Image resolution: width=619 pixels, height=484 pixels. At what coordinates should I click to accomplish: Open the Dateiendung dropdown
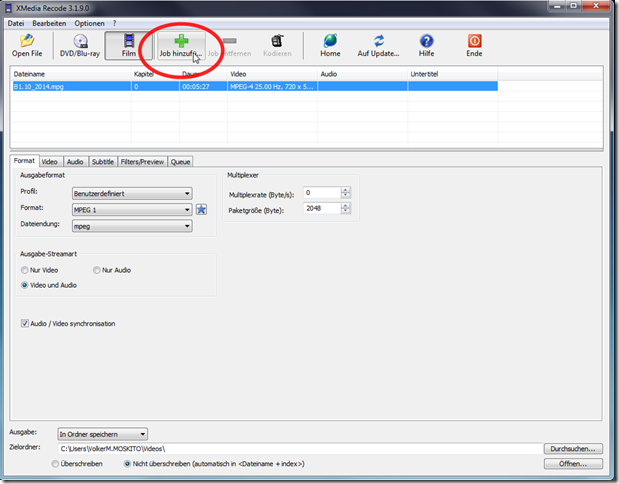coord(130,226)
